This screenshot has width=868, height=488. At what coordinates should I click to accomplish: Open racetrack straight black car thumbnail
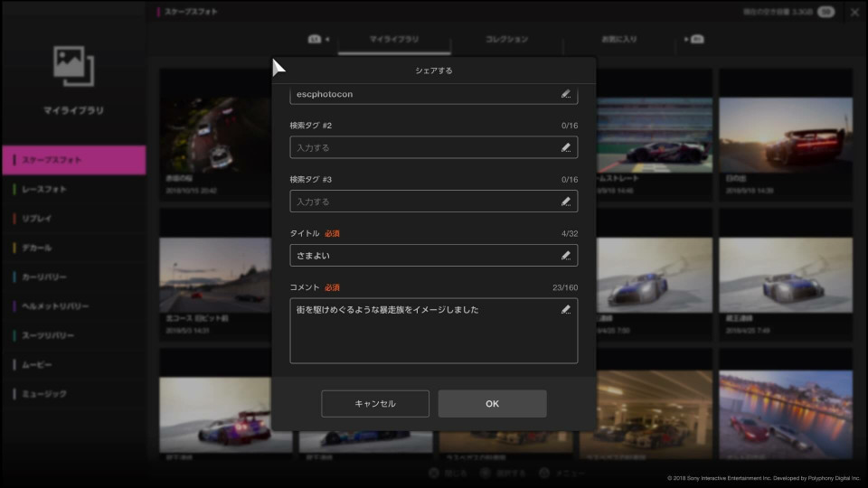[655, 135]
